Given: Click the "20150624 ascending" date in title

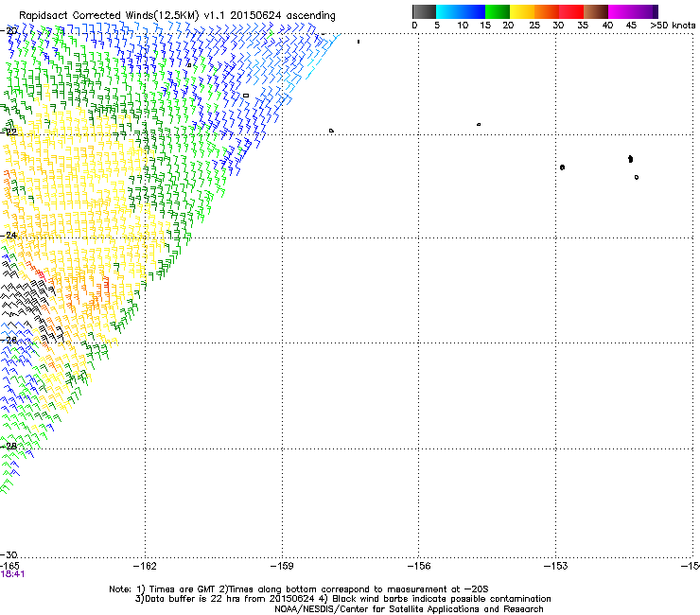Looking at the screenshot, I should coord(283,16).
